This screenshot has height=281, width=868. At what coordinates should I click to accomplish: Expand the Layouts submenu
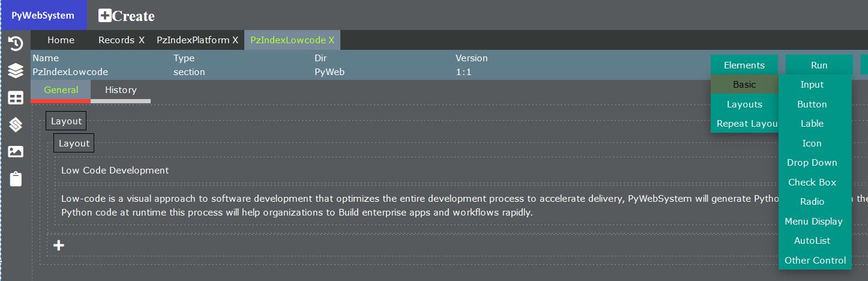pyautogui.click(x=744, y=104)
